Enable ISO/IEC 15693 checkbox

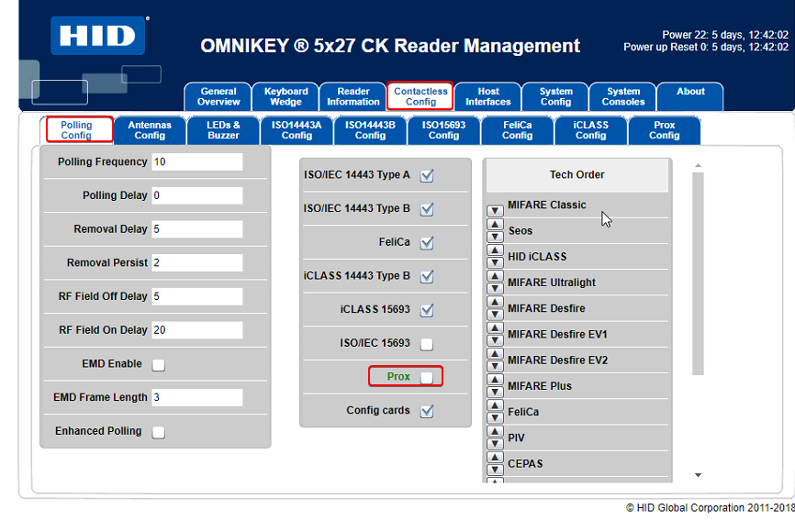coord(427,345)
